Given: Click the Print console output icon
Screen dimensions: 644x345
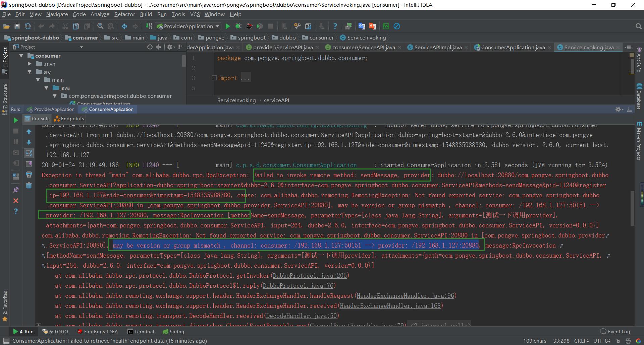Looking at the screenshot, I should (29, 175).
